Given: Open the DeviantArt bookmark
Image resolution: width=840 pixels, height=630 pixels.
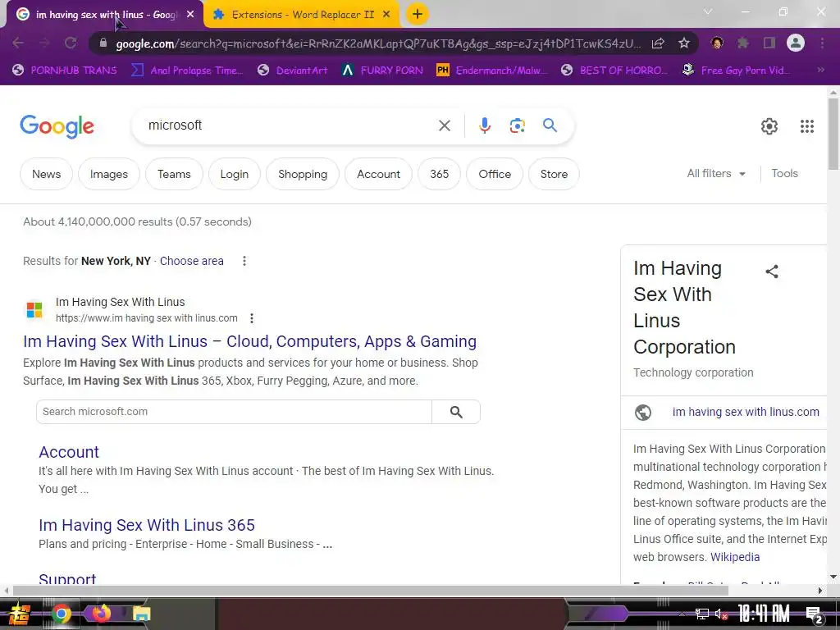Looking at the screenshot, I should [x=293, y=71].
